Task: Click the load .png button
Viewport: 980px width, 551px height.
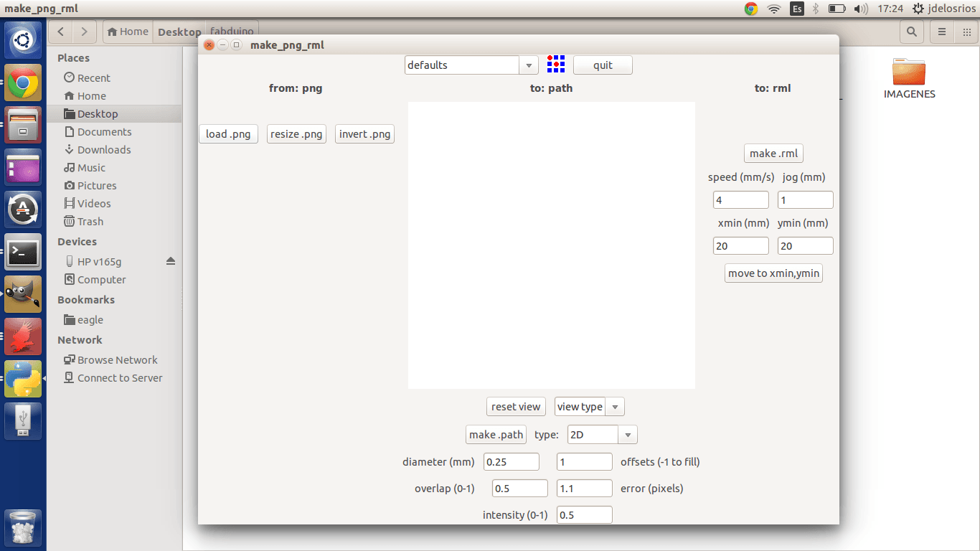Action: [228, 133]
